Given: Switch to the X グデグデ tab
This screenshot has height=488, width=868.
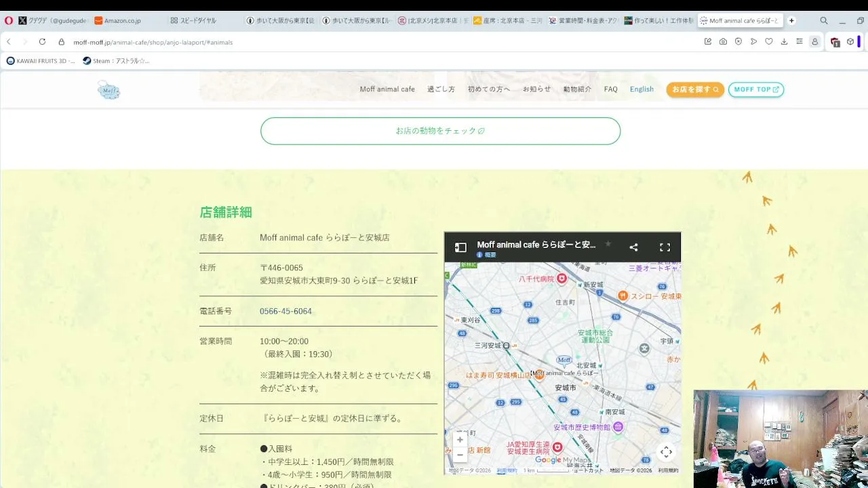Looking at the screenshot, I should coord(53,21).
